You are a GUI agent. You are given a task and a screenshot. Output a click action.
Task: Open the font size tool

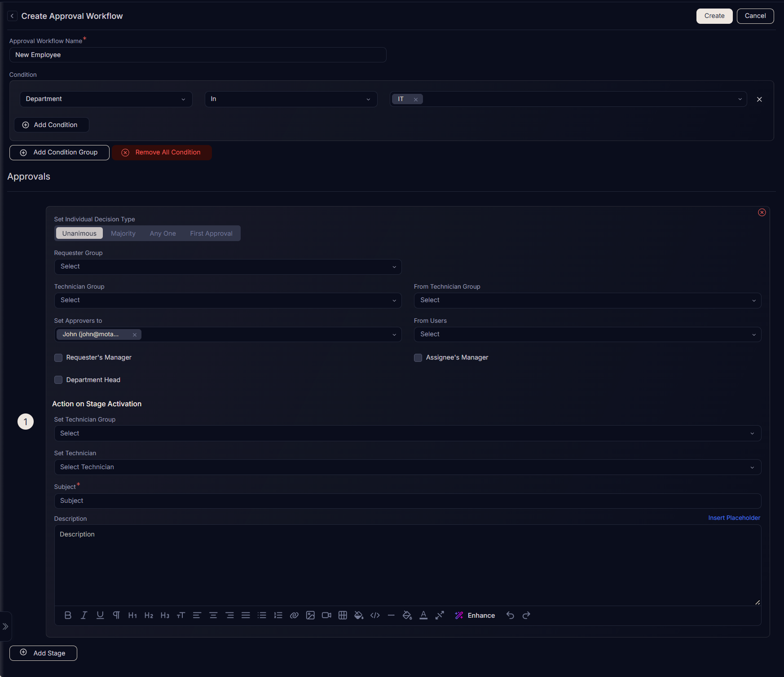181,615
